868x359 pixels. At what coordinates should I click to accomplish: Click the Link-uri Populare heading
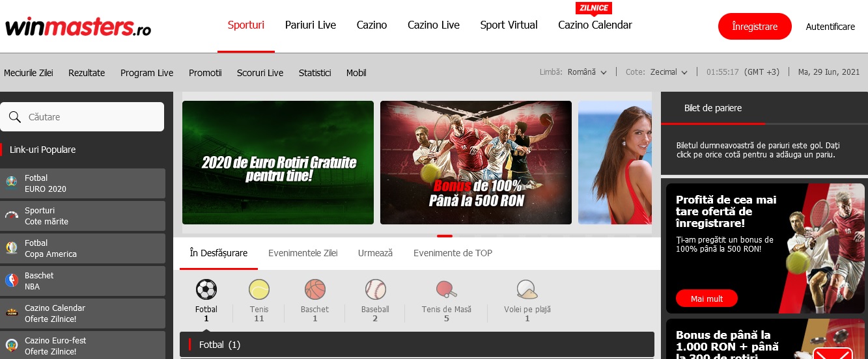[x=42, y=150]
